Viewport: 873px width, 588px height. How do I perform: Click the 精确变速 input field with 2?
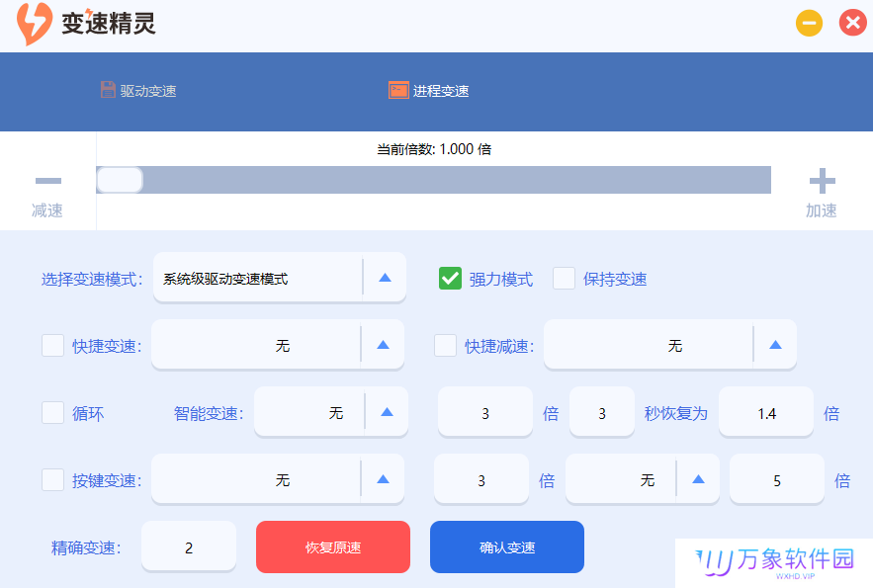tap(189, 546)
